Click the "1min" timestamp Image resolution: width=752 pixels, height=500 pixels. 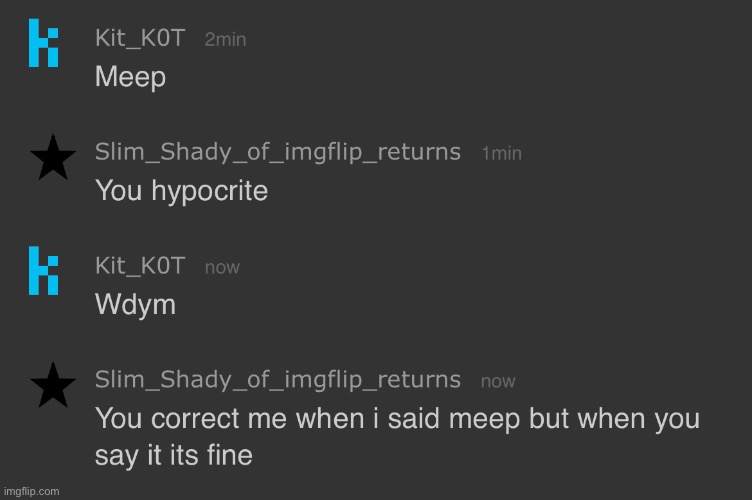501,154
